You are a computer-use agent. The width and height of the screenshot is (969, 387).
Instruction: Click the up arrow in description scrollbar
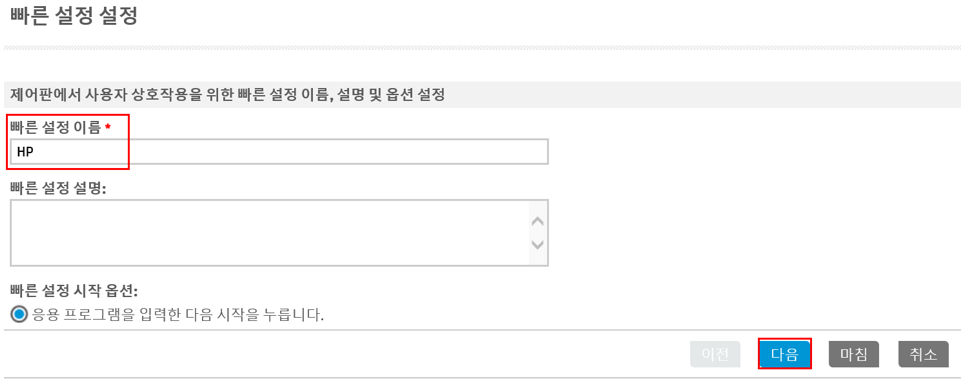pos(538,221)
